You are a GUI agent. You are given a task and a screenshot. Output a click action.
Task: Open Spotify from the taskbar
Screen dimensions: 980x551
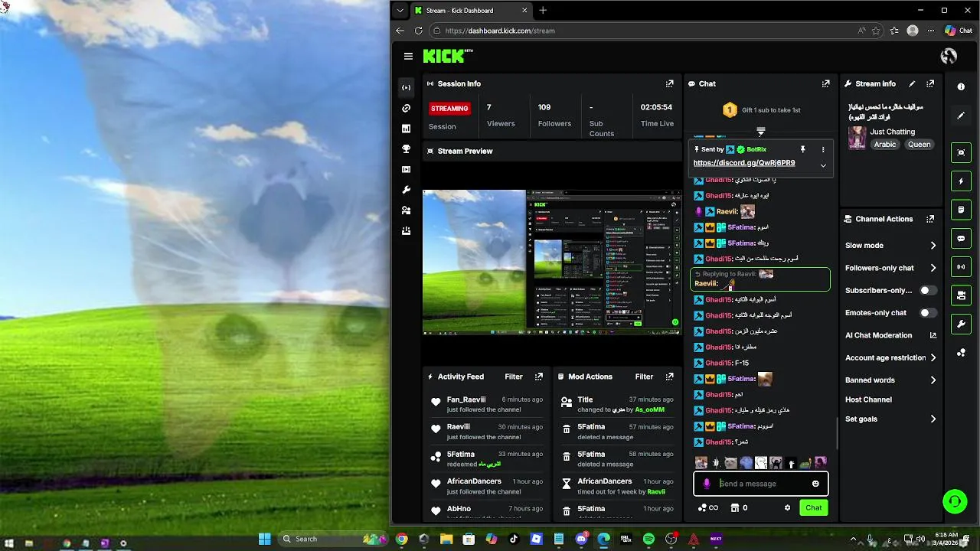tap(648, 539)
